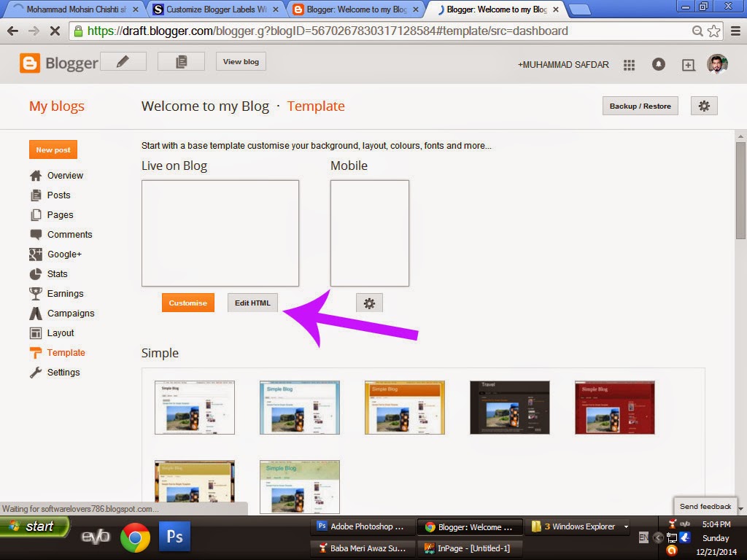Open the Travel template thumbnail
Viewport: 747px width, 560px height.
pos(509,407)
